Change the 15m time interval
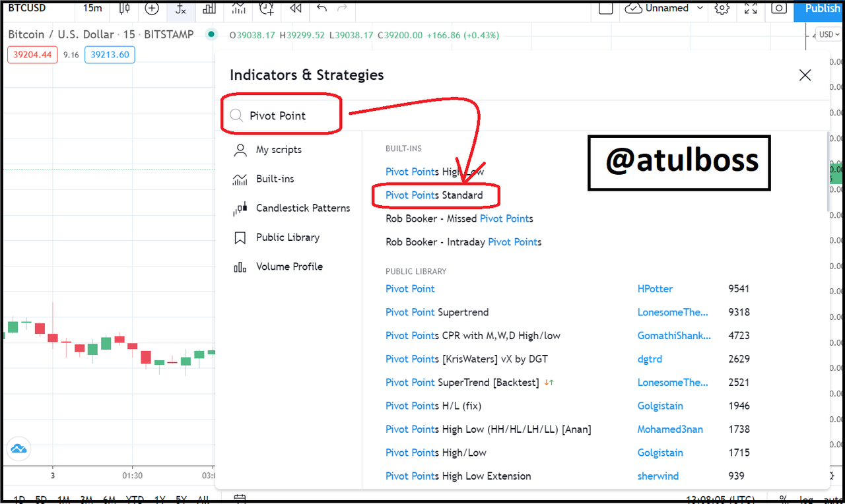 [x=92, y=8]
